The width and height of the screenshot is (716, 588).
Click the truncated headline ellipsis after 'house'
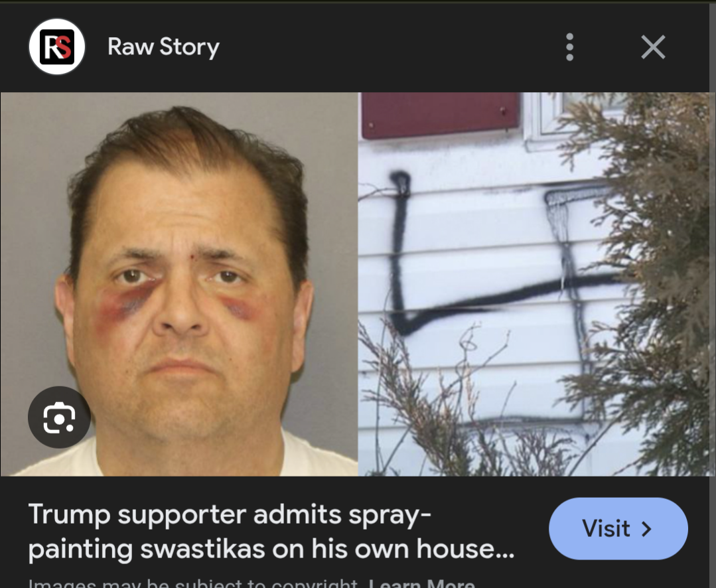[505, 550]
